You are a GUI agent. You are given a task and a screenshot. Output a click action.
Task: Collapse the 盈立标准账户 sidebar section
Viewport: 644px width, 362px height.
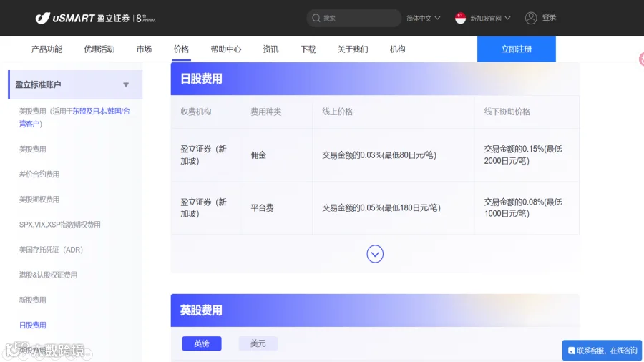point(75,84)
